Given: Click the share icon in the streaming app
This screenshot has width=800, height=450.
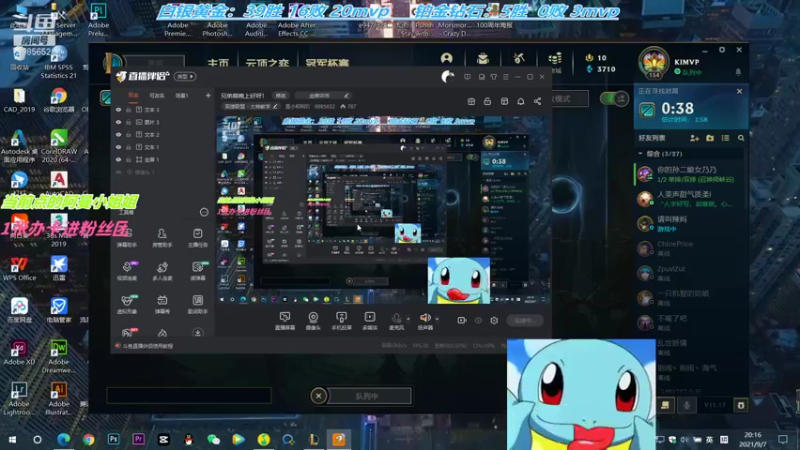Looking at the screenshot, I should pos(537,102).
